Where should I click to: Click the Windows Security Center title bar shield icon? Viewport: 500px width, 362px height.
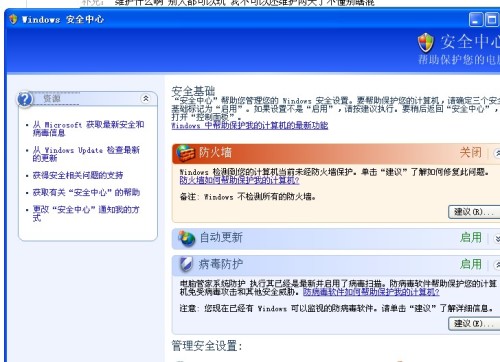point(13,19)
